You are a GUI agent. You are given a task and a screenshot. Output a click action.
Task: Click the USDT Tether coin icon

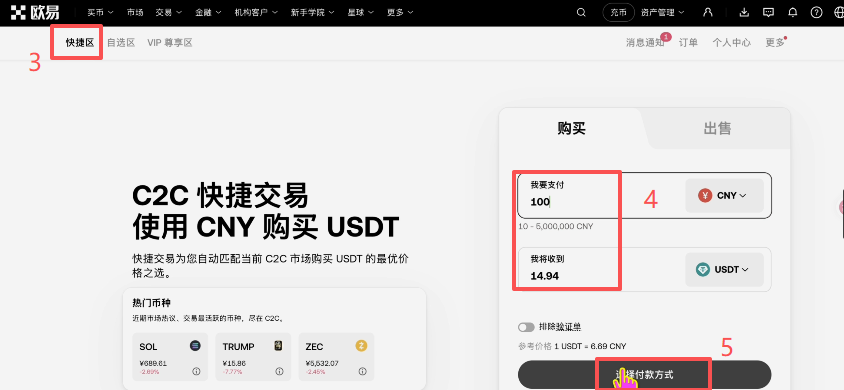702,270
